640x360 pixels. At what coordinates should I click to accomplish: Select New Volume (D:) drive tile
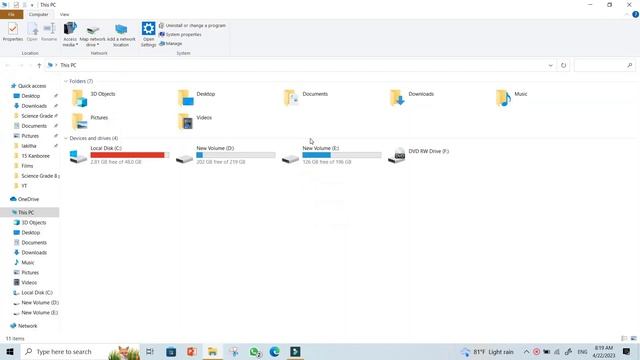(x=226, y=155)
